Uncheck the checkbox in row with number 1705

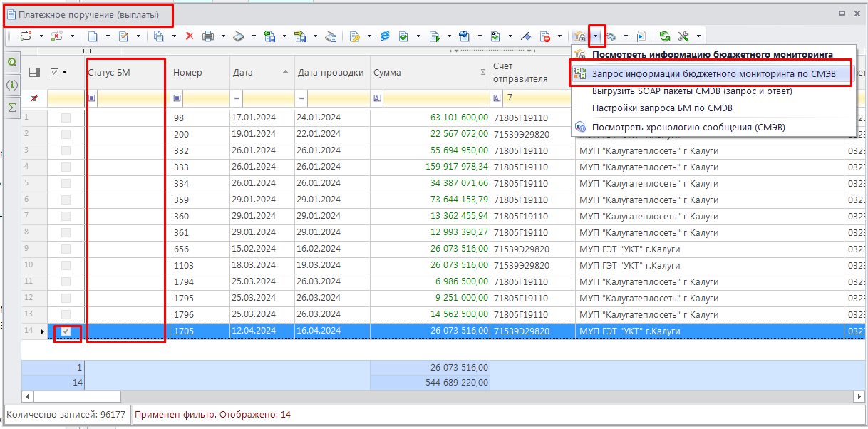pos(66,331)
